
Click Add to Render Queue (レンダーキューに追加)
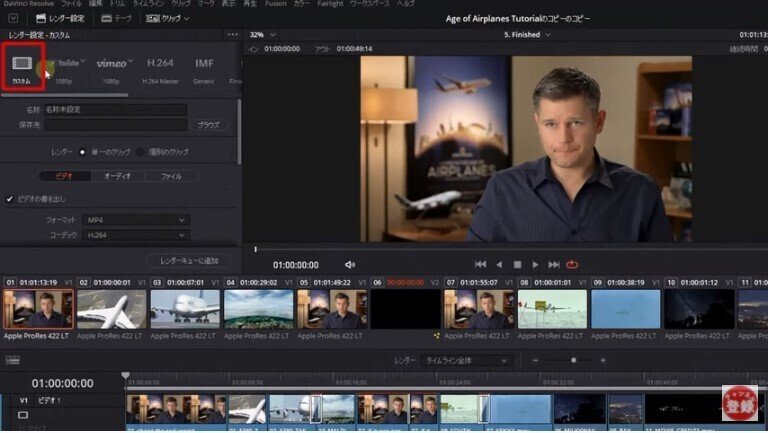[189, 261]
